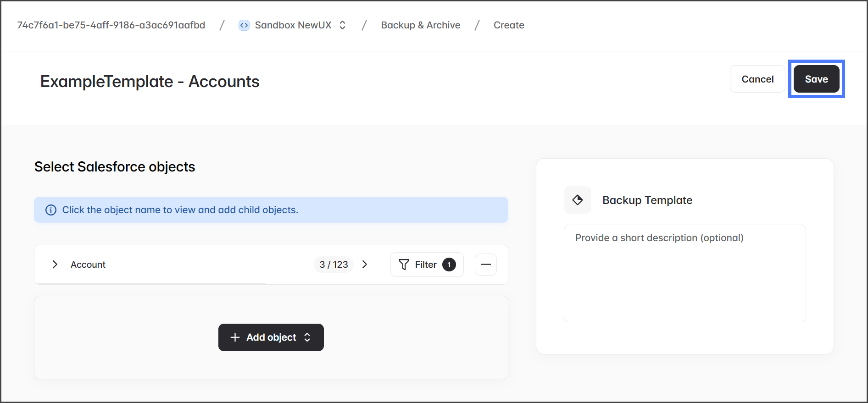
Task: Open the organization ID breadcrumb link
Action: [111, 25]
